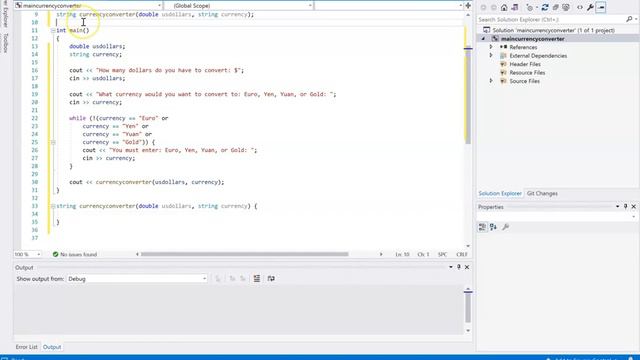
Task: Close the Properties panel
Action: pyautogui.click(x=633, y=207)
